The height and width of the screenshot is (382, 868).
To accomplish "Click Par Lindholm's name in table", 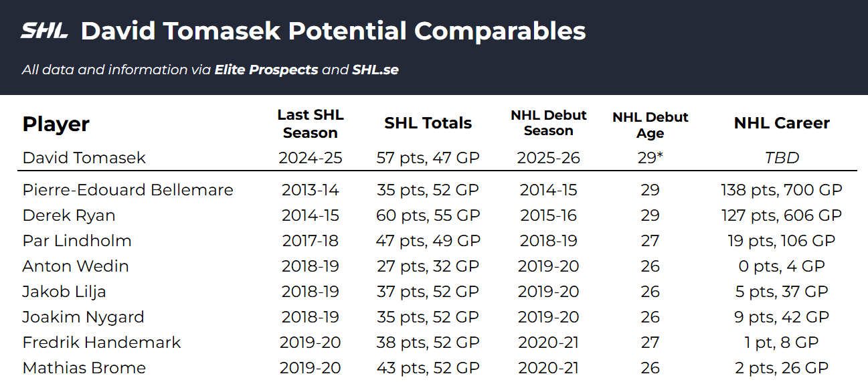I will pyautogui.click(x=77, y=241).
